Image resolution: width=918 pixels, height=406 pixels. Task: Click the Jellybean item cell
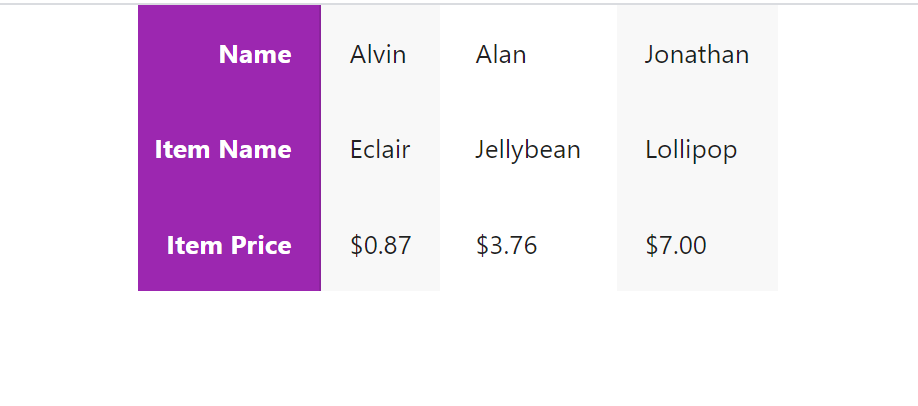[x=528, y=150]
